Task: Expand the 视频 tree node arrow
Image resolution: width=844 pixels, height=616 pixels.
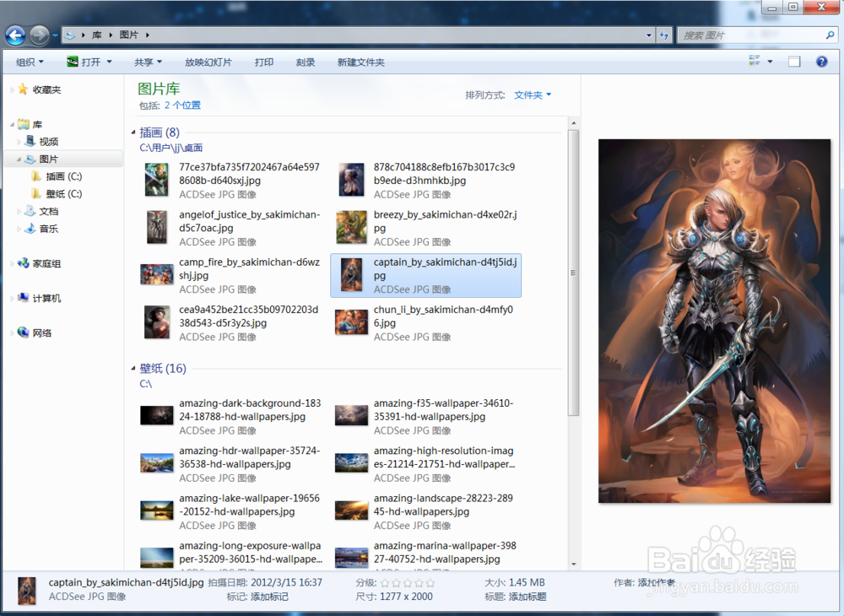Action: 19,142
